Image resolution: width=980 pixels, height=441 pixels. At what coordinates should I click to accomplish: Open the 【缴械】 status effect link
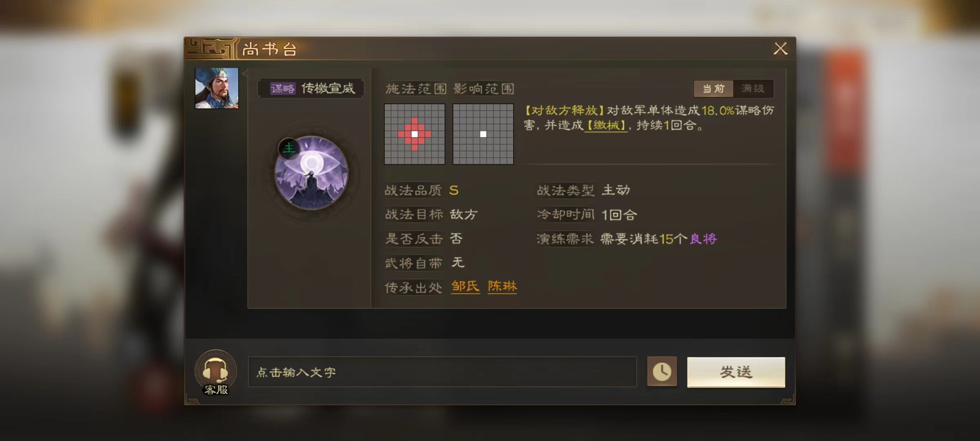coord(606,125)
